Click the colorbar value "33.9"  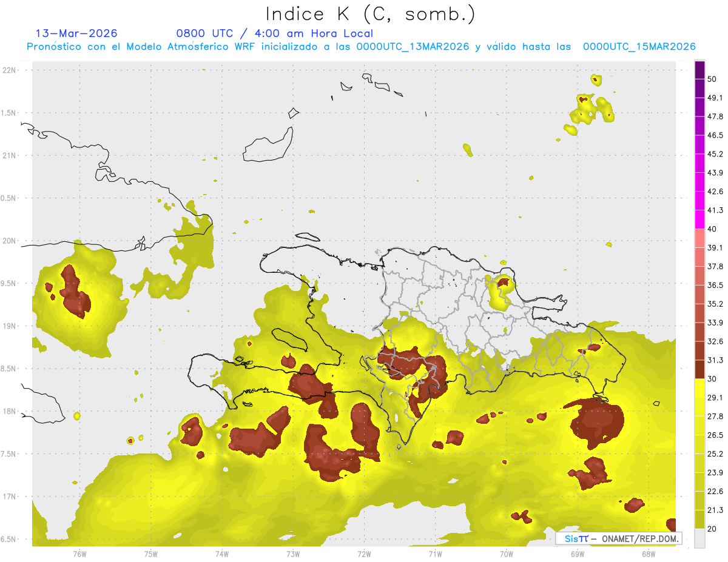tap(715, 323)
